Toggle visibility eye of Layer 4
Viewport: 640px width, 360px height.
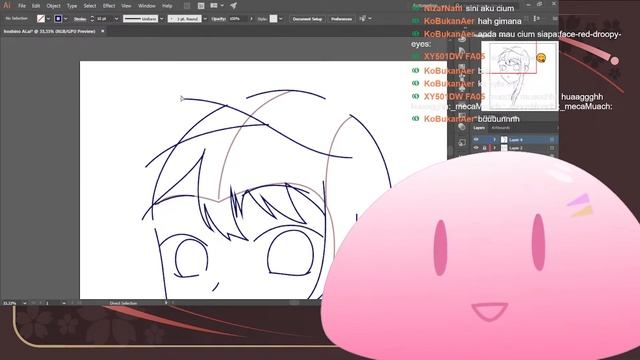[476, 140]
